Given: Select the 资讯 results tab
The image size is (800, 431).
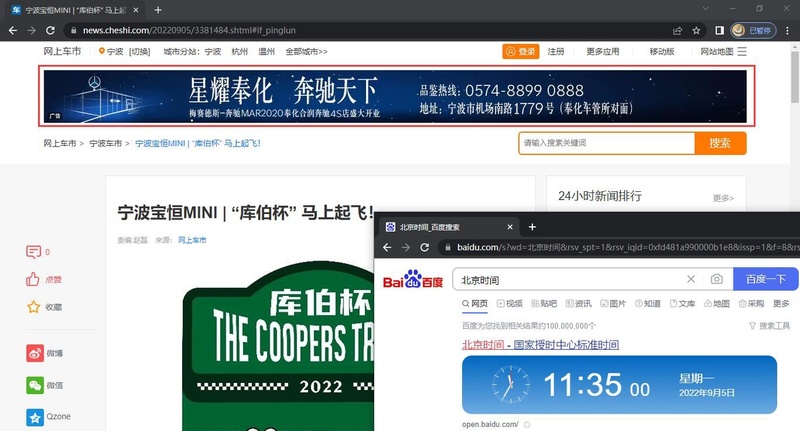Looking at the screenshot, I should pos(579,303).
